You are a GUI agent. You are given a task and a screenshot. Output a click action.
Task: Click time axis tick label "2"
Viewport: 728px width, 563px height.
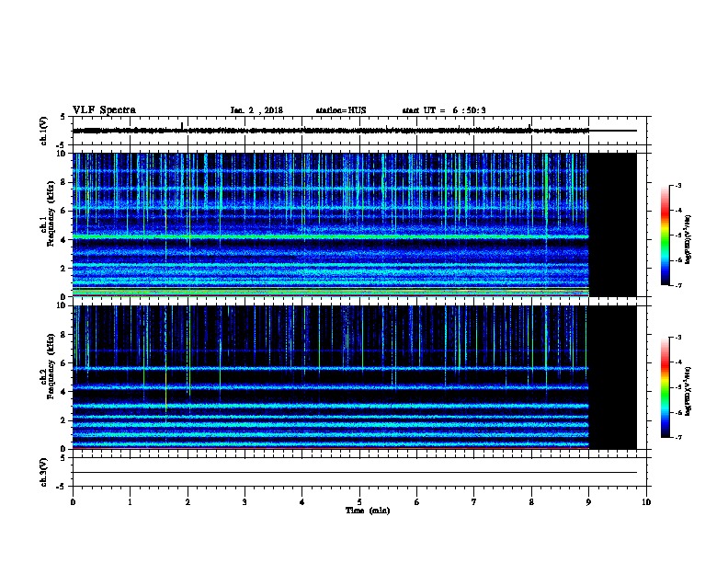pos(188,502)
